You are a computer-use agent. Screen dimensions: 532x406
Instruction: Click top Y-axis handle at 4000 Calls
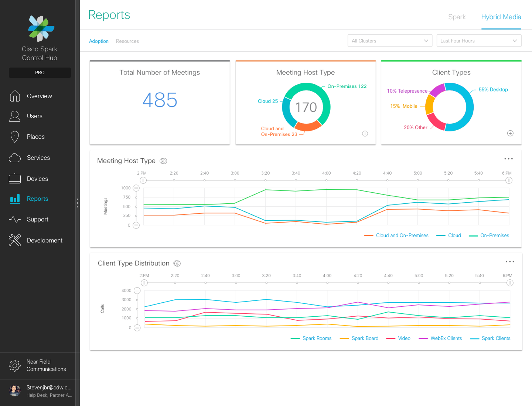tap(137, 291)
